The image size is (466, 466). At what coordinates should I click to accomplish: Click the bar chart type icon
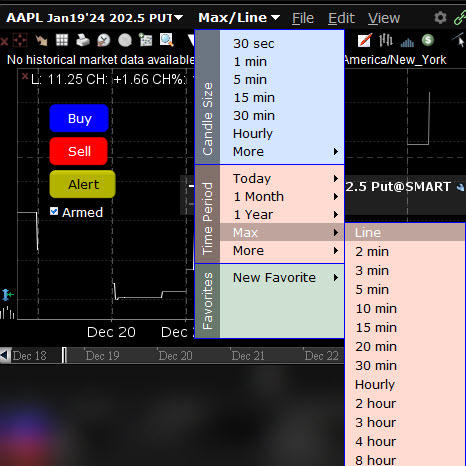[x=386, y=40]
